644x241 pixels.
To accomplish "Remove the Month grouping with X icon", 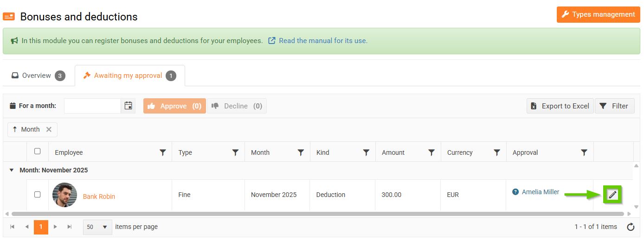I will tap(49, 130).
